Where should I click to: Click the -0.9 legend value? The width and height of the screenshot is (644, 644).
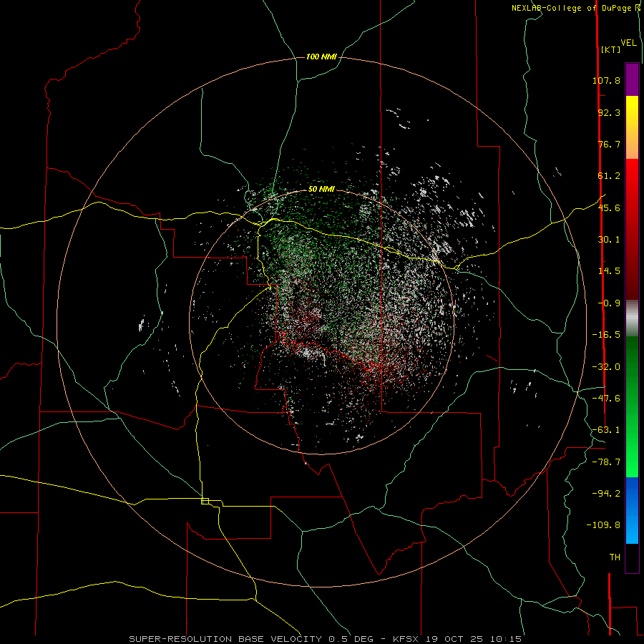(x=609, y=303)
